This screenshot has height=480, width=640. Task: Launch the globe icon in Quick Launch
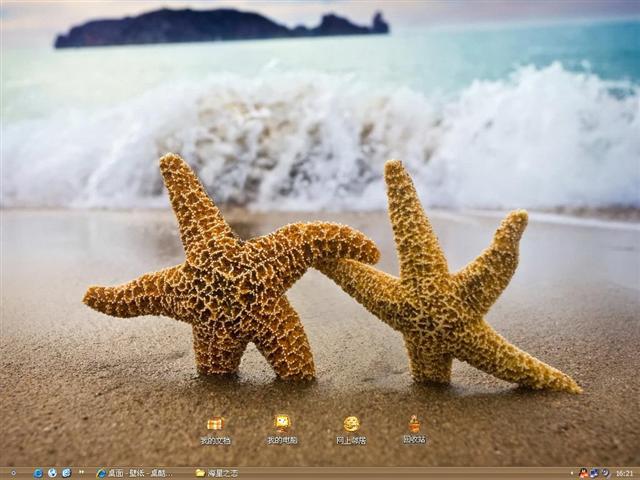pyautogui.click(x=52, y=473)
